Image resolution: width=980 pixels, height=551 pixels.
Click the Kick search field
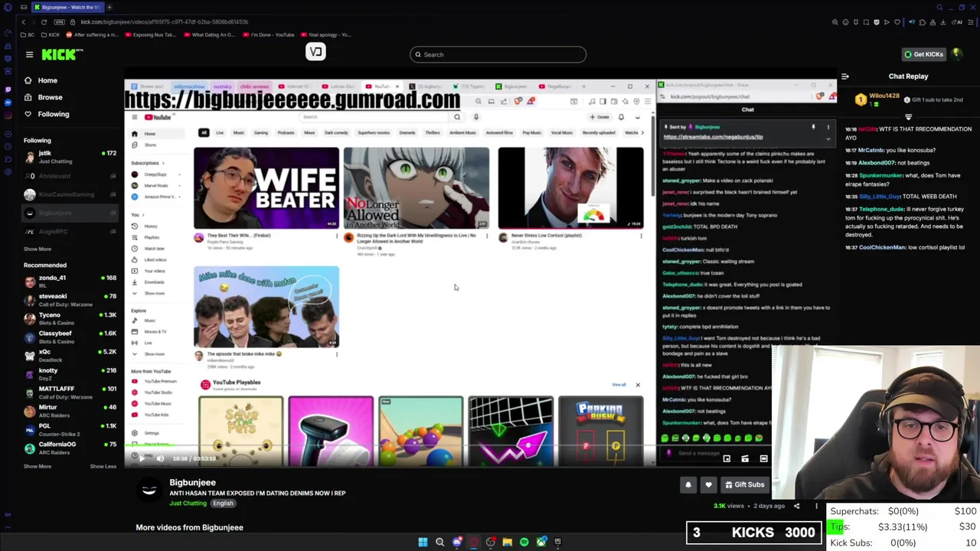(x=498, y=54)
